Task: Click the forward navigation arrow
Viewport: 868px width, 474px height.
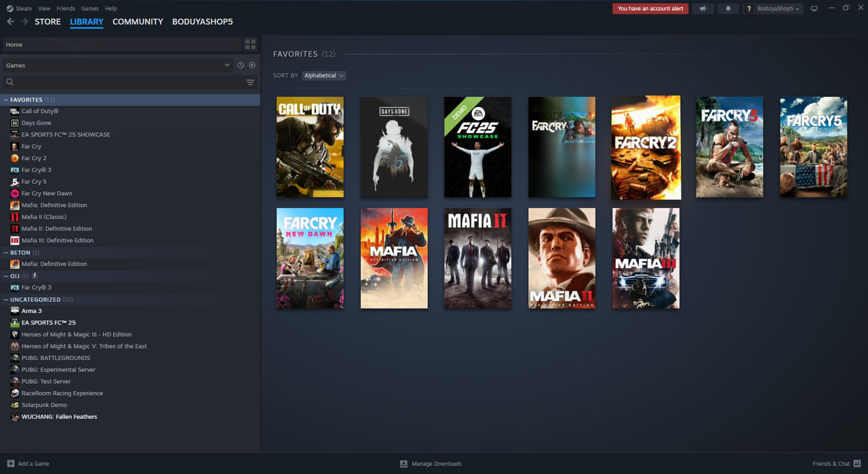Action: [24, 22]
